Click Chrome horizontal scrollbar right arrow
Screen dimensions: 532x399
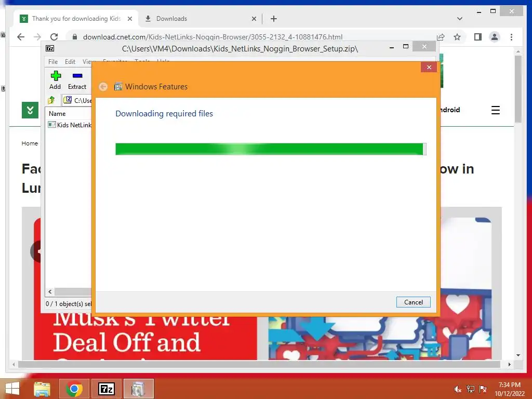tap(509, 364)
